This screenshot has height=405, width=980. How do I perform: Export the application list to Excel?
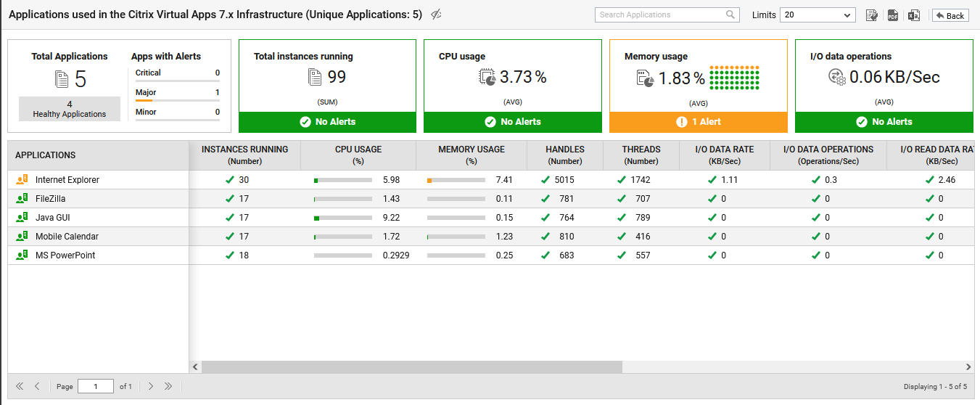pos(914,15)
